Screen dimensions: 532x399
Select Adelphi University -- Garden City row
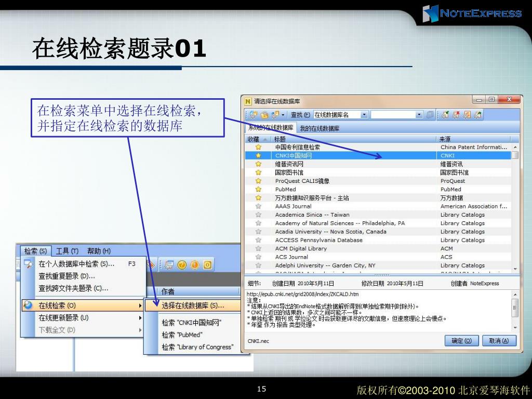(x=378, y=265)
